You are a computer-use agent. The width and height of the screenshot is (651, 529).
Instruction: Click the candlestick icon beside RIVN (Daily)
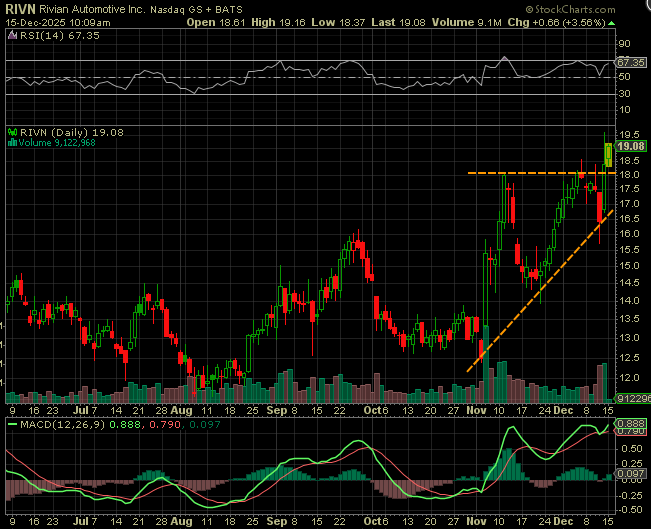coord(13,133)
